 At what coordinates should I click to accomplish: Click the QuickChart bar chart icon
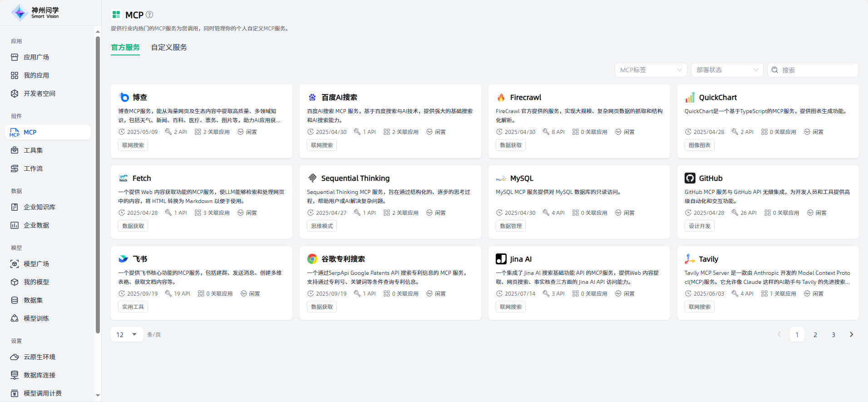[x=690, y=97]
